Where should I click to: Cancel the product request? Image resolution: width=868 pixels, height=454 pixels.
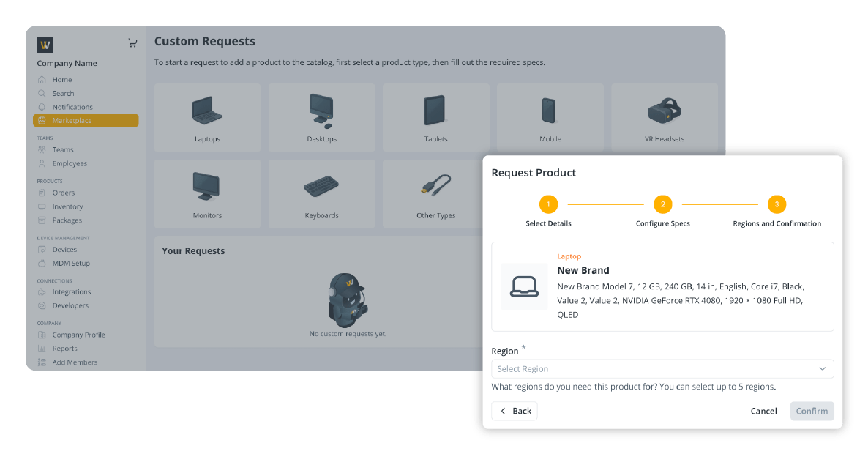coord(763,412)
